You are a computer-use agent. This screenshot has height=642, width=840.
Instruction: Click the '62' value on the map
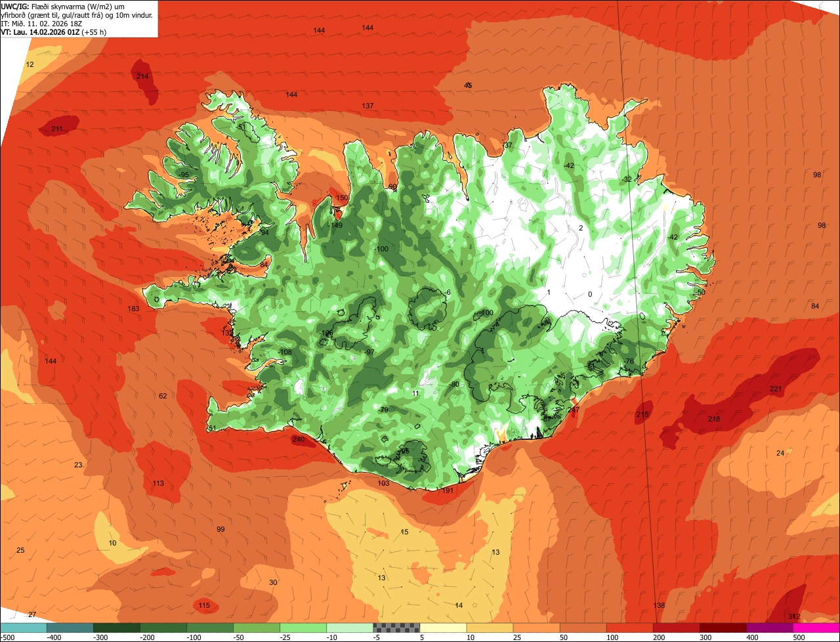163,396
